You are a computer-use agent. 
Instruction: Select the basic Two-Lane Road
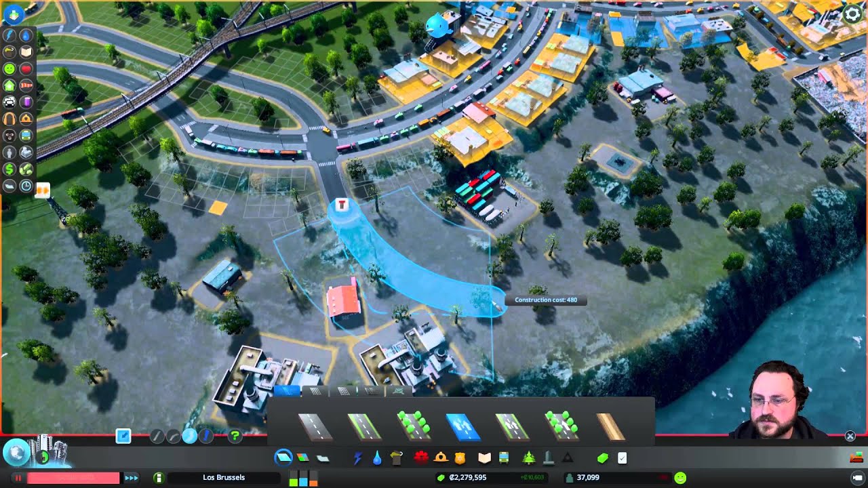click(315, 427)
